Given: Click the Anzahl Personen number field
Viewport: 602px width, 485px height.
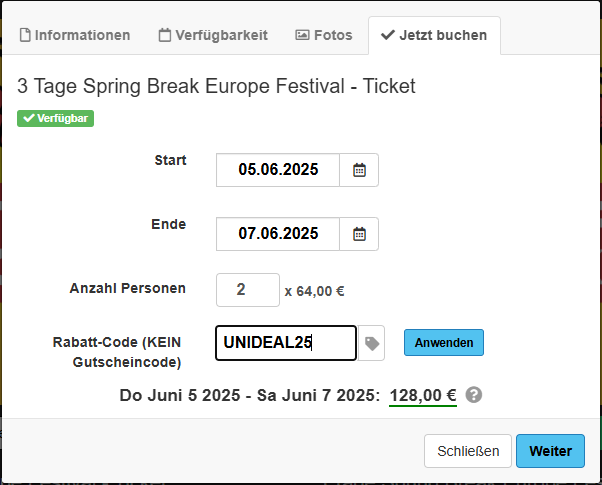Looking at the screenshot, I should click(247, 290).
